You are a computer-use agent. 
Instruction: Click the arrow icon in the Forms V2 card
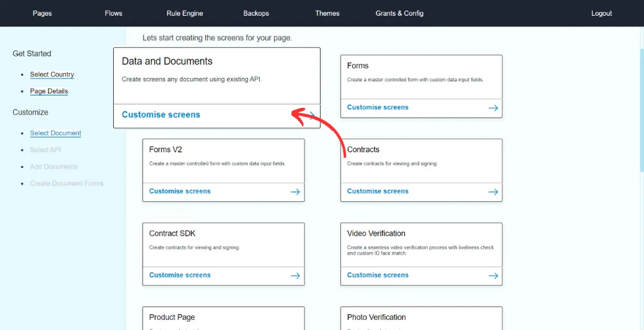click(296, 192)
